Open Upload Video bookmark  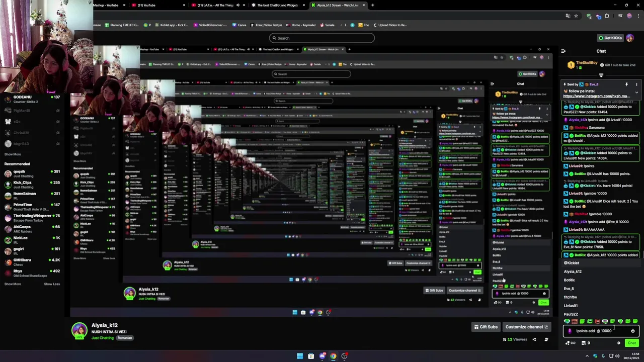389,25
